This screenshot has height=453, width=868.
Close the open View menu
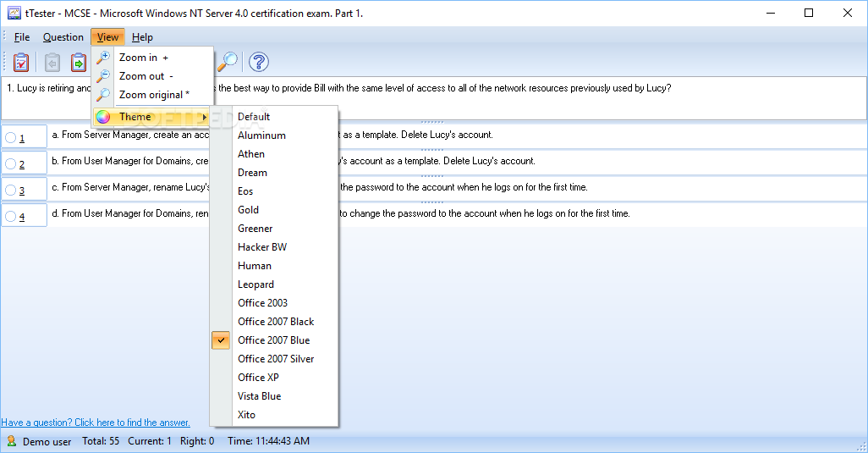click(108, 37)
